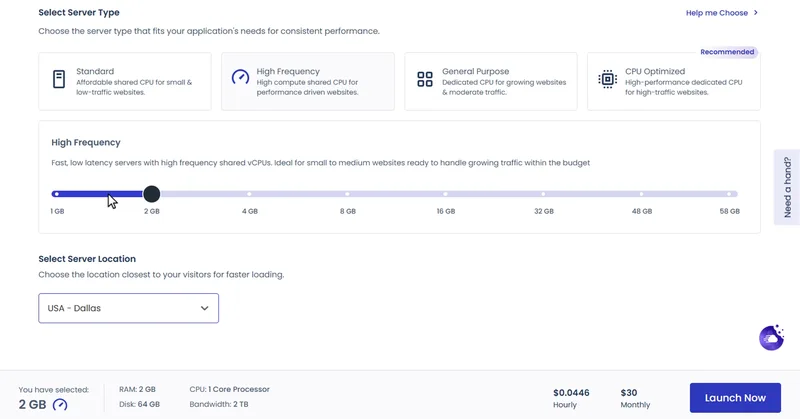
Task: Click the RAM: 2 GB summary value
Action: coord(137,389)
